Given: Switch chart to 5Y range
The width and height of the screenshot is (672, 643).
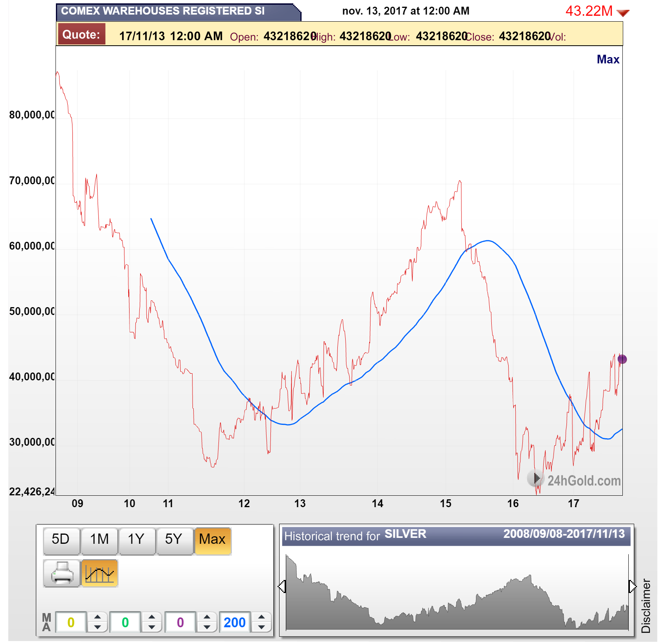Looking at the screenshot, I should (174, 541).
